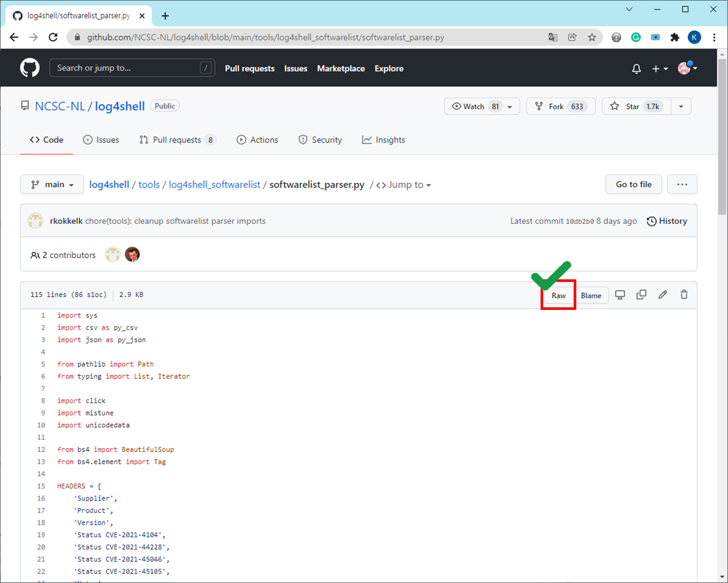Viewport: 728px width, 583px height.
Task: Open the user avatar menu
Action: click(688, 68)
